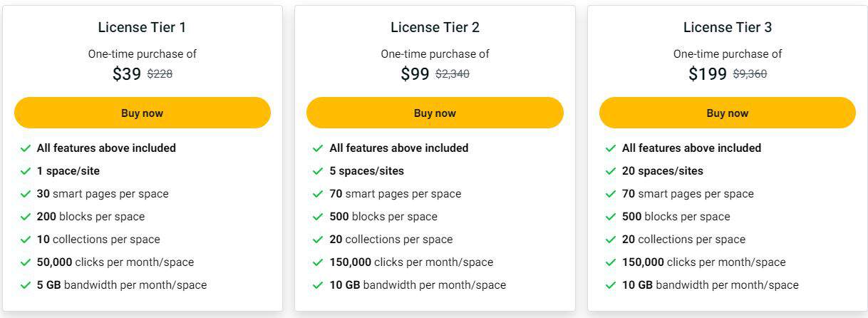Select the License Tier 3 heading
This screenshot has width=868, height=318.
pyautogui.click(x=727, y=28)
